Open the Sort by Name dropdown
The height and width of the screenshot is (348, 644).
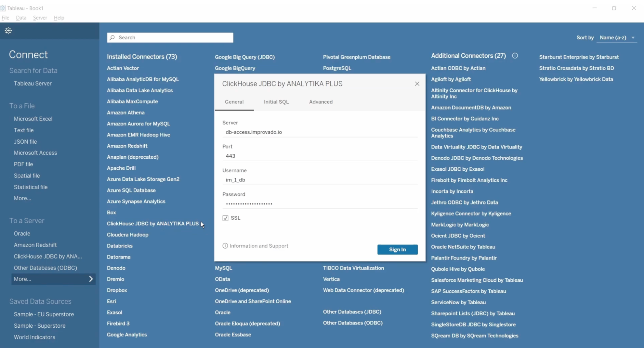[x=617, y=38]
